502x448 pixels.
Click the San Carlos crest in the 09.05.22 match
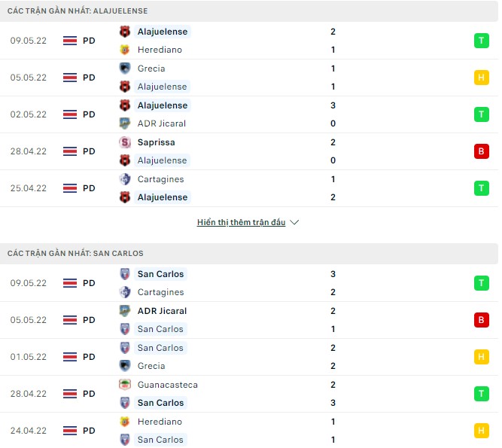pos(125,274)
